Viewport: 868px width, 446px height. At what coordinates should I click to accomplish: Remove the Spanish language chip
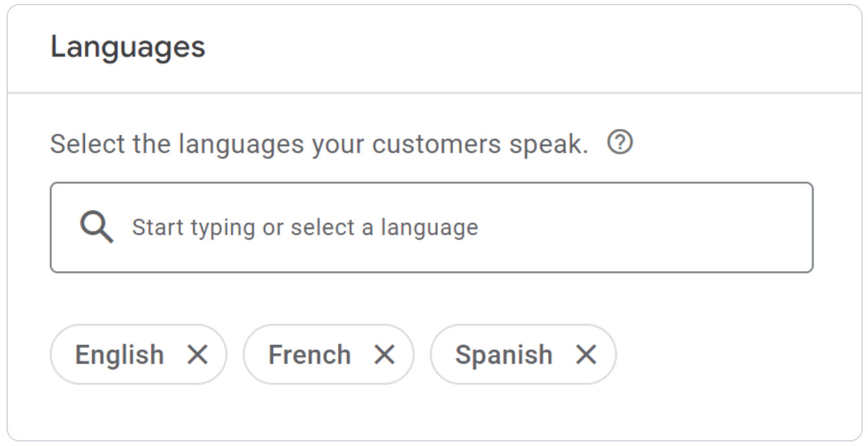coord(586,355)
